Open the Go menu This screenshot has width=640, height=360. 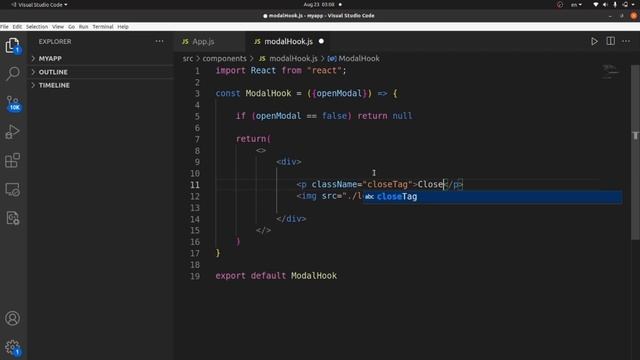pyautogui.click(x=71, y=27)
